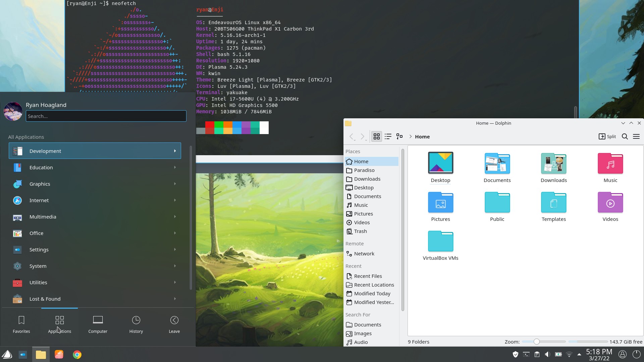This screenshot has height=362, width=644.
Task: Click Dolphin's Forward navigation arrow
Action: click(x=363, y=136)
